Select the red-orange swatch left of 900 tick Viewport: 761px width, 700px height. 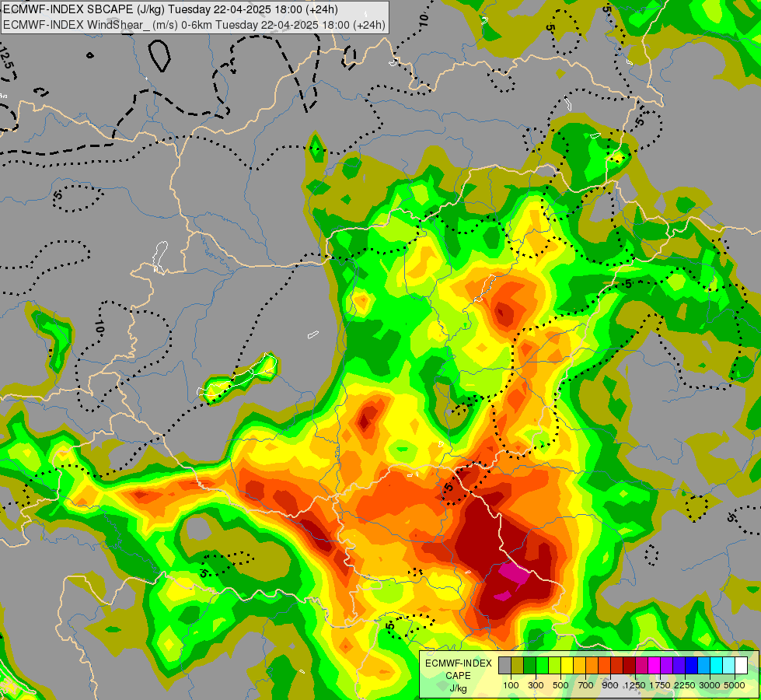point(605,665)
